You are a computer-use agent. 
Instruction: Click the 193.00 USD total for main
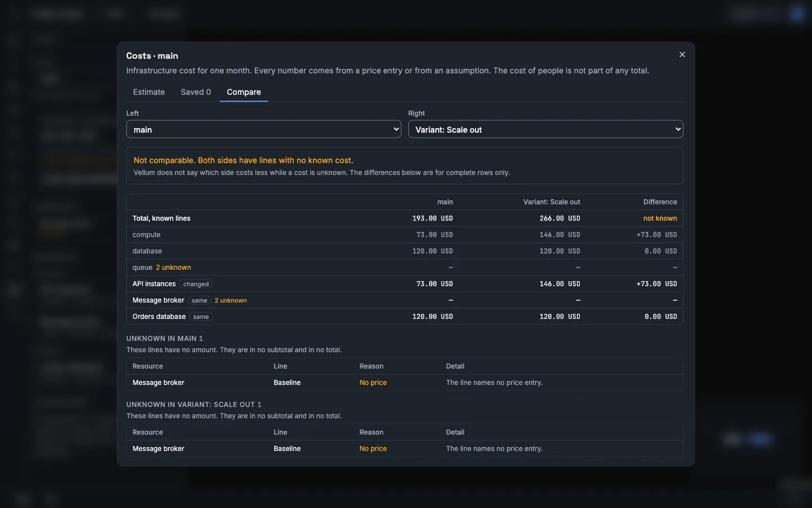(433, 218)
